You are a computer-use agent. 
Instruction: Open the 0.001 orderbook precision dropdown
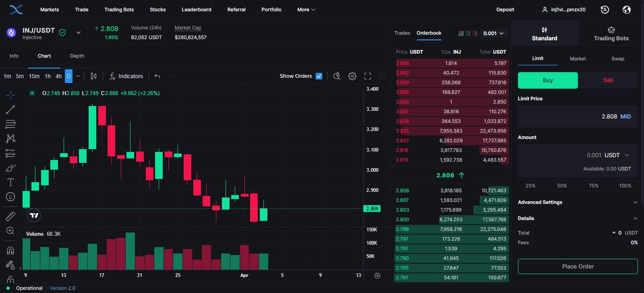(x=493, y=33)
